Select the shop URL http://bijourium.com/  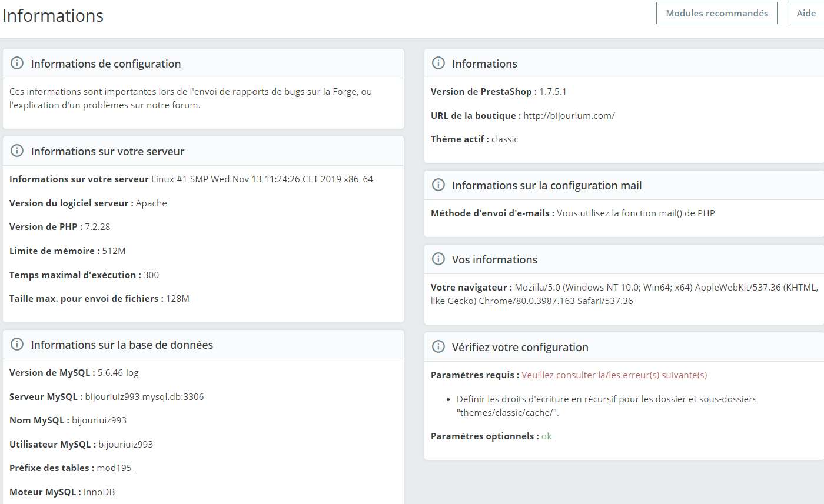coord(569,116)
